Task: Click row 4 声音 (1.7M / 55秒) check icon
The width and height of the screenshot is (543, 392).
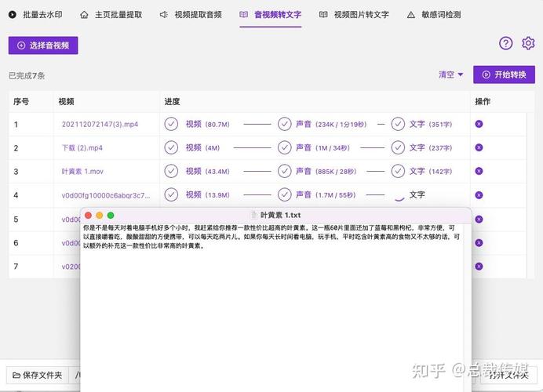Action: pos(285,194)
